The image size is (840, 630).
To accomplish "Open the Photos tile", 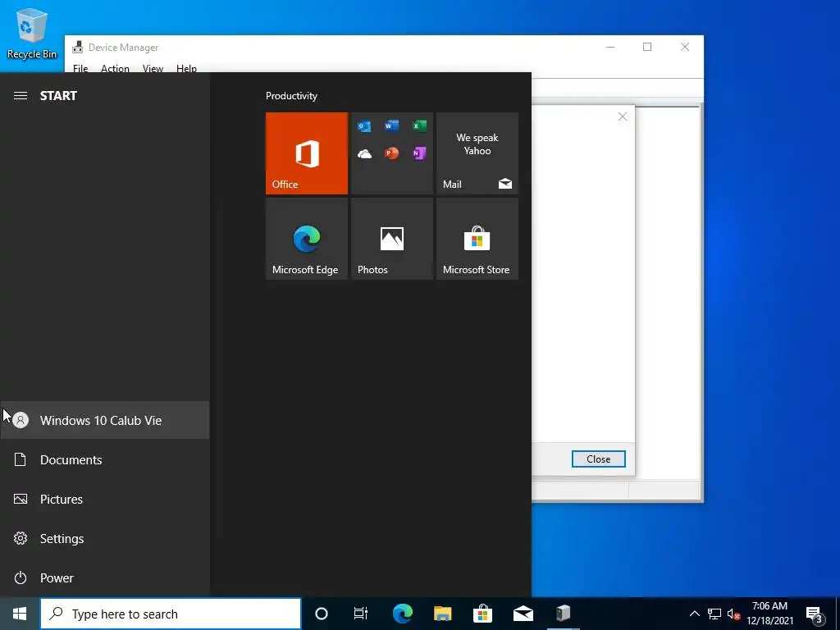I will [391, 239].
